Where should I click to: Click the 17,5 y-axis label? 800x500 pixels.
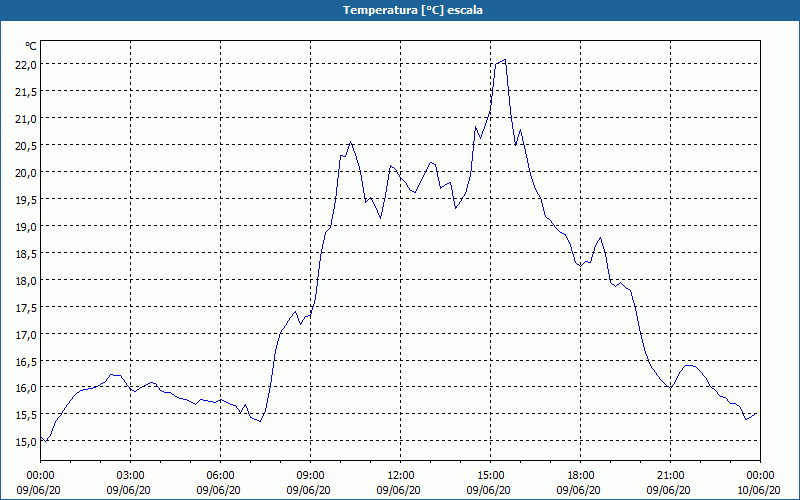26,308
